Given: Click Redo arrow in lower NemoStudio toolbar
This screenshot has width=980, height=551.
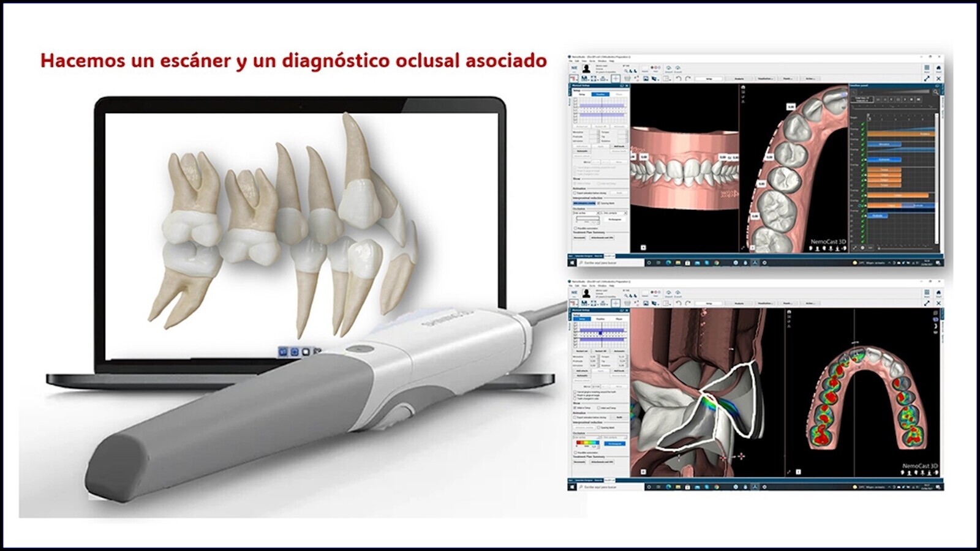Looking at the screenshot, I should click(x=688, y=303).
